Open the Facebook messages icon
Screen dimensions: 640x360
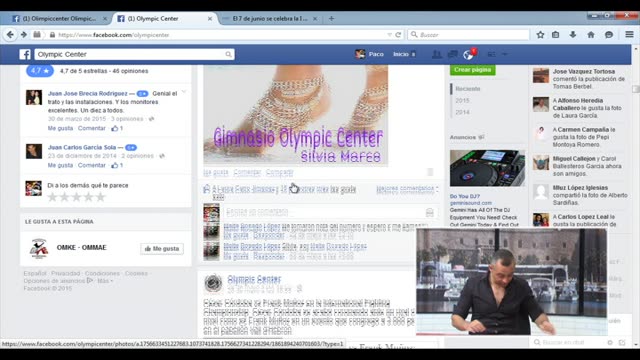(x=452, y=54)
